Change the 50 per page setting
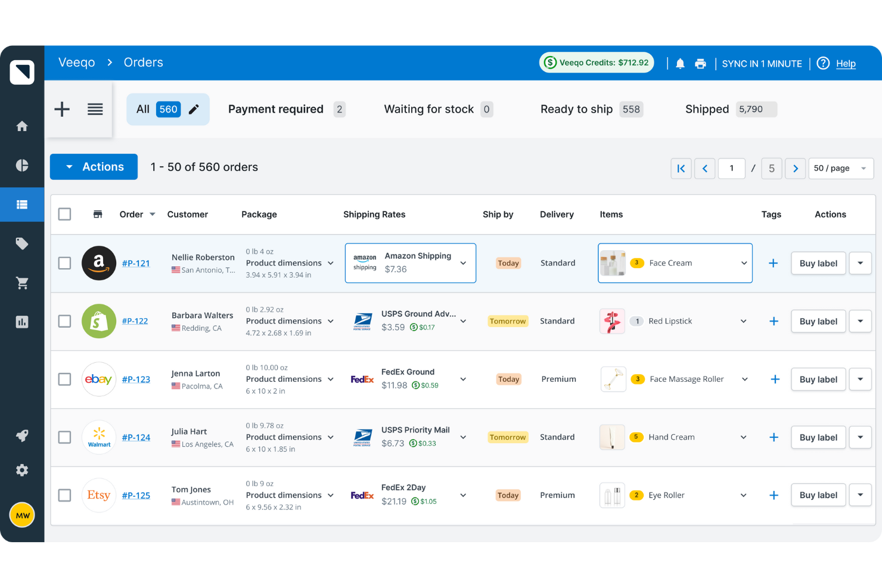882x588 pixels. tap(840, 168)
